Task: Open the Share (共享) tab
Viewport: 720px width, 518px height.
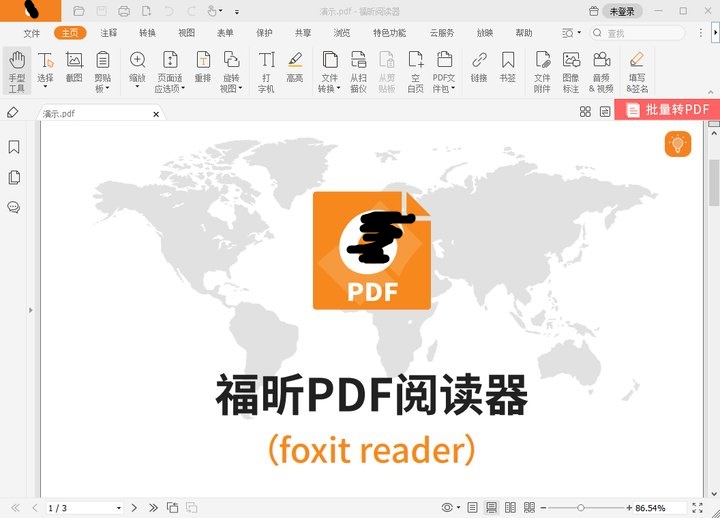Action: point(303,33)
